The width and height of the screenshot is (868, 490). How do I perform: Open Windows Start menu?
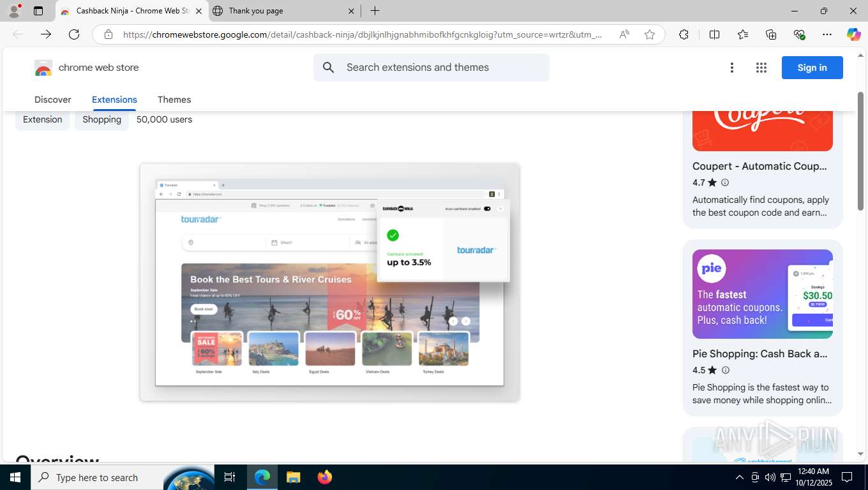[15, 477]
